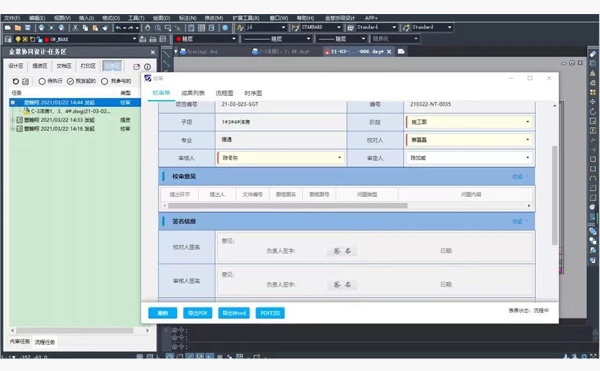Select the 待执行 radio button
Viewport: 600px width, 371px height.
tap(42, 81)
